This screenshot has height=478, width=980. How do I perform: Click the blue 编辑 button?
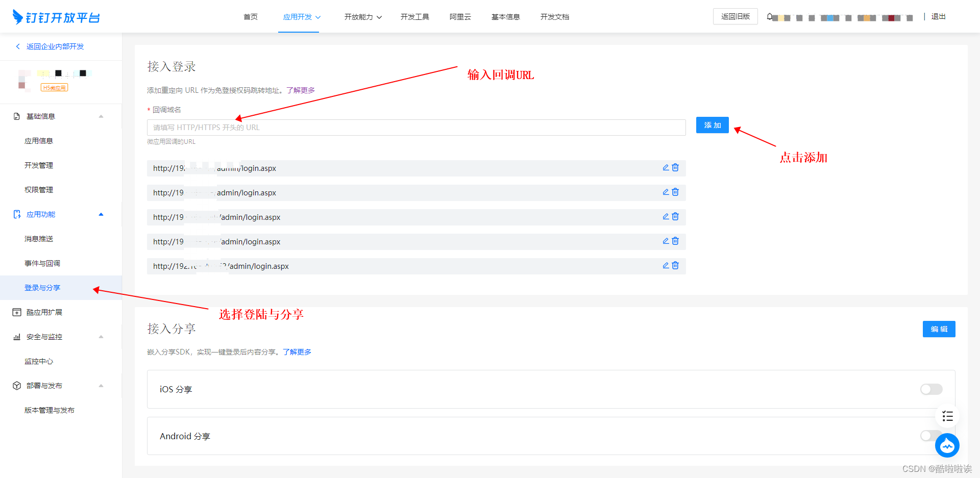[x=939, y=329]
